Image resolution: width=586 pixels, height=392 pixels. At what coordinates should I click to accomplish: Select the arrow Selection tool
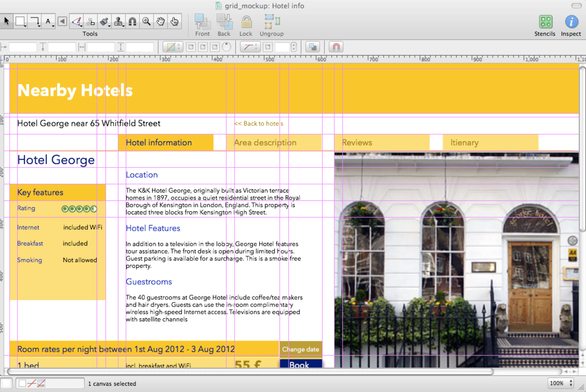point(6,21)
